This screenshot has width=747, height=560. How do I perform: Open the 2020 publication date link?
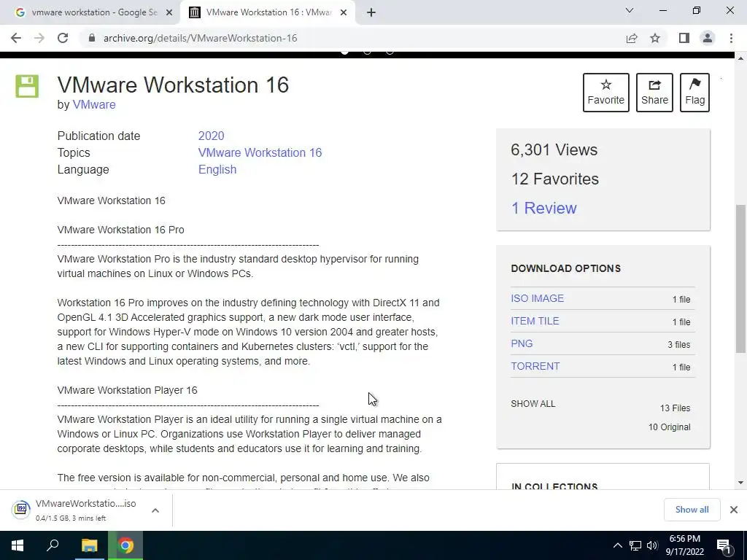(x=211, y=136)
